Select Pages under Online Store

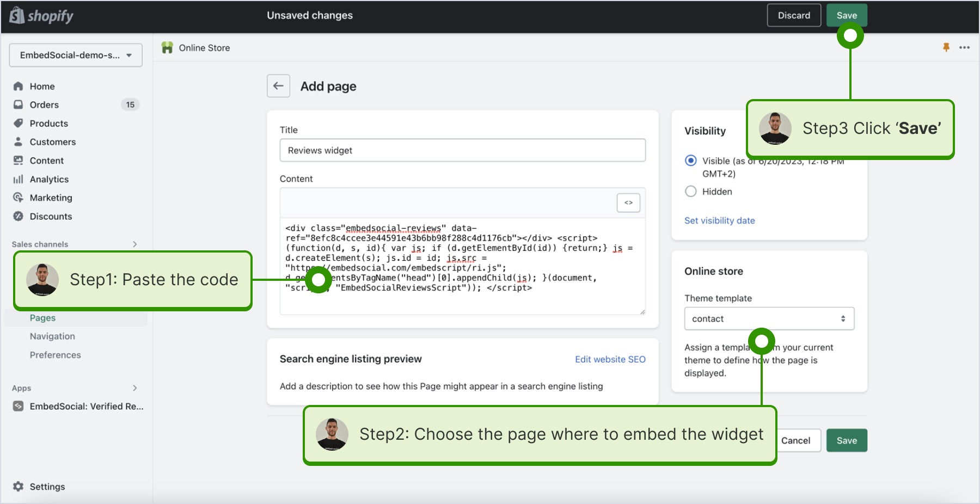click(42, 317)
